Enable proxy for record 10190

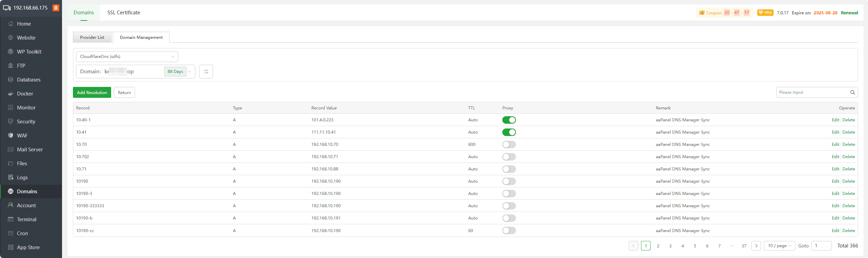(x=509, y=181)
